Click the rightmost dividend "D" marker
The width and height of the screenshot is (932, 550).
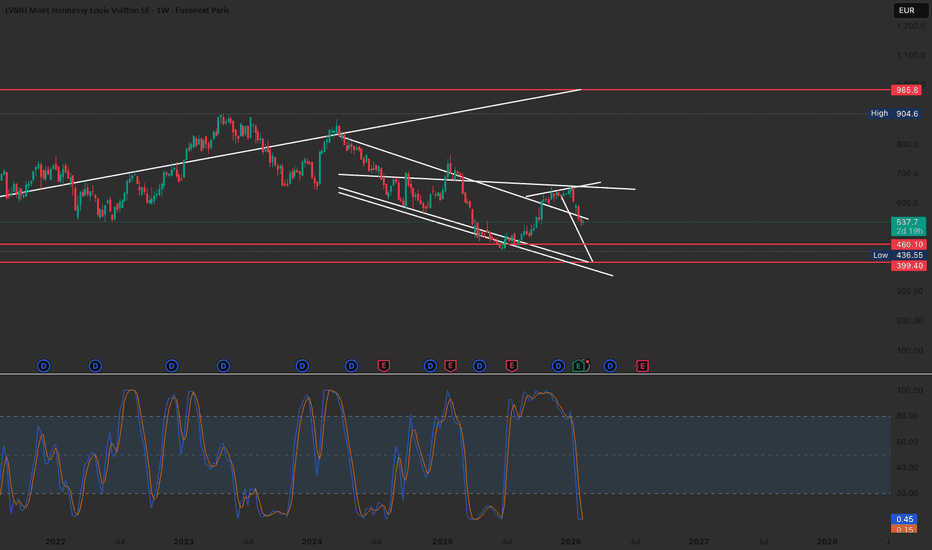pyautogui.click(x=610, y=366)
